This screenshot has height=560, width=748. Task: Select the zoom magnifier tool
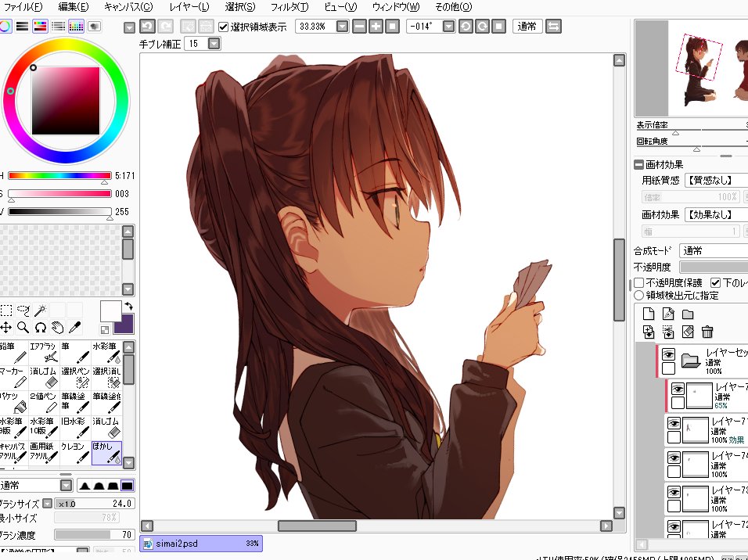pyautogui.click(x=23, y=327)
